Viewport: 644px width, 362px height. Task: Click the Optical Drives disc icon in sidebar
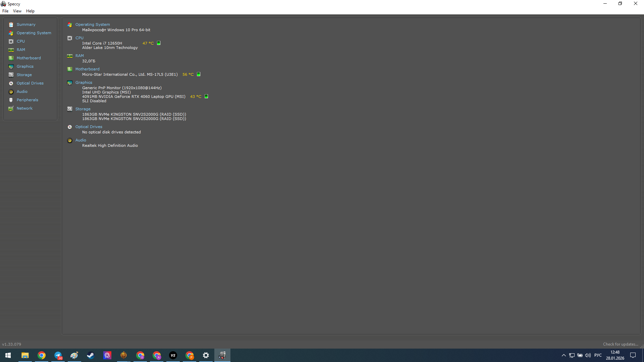pyautogui.click(x=11, y=83)
